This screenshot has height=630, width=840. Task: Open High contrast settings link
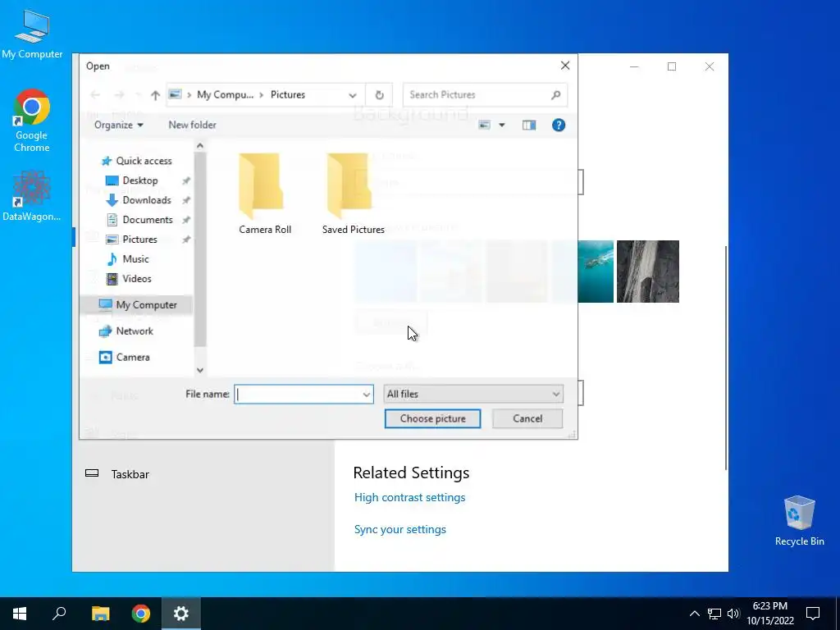pyautogui.click(x=410, y=497)
